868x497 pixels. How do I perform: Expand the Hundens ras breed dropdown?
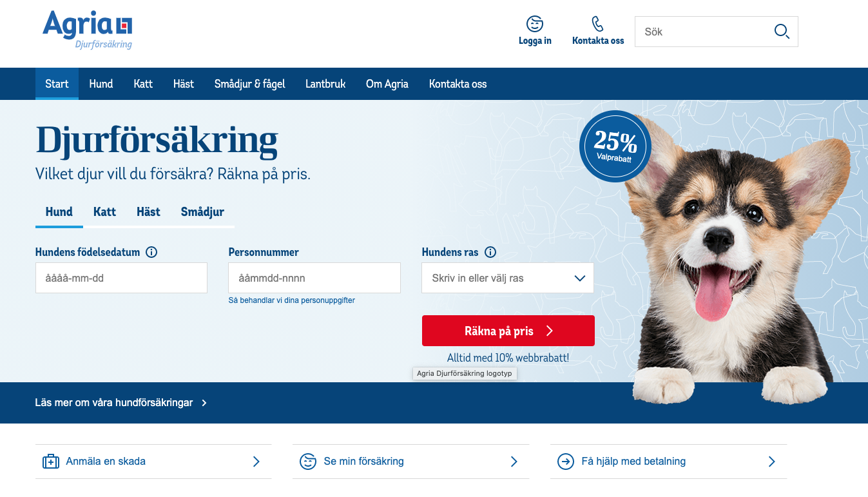[x=508, y=278]
